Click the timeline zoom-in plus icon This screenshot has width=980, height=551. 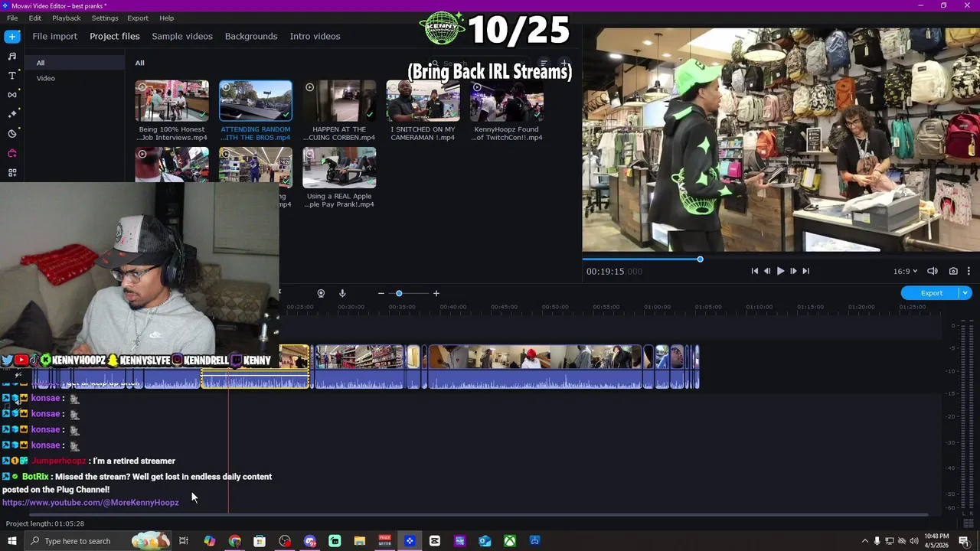click(x=436, y=293)
